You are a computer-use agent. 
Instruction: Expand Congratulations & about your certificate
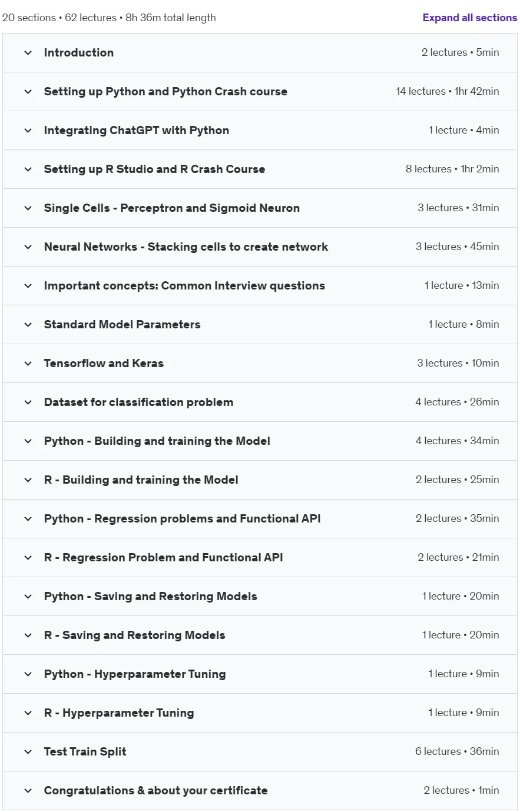pyautogui.click(x=260, y=791)
